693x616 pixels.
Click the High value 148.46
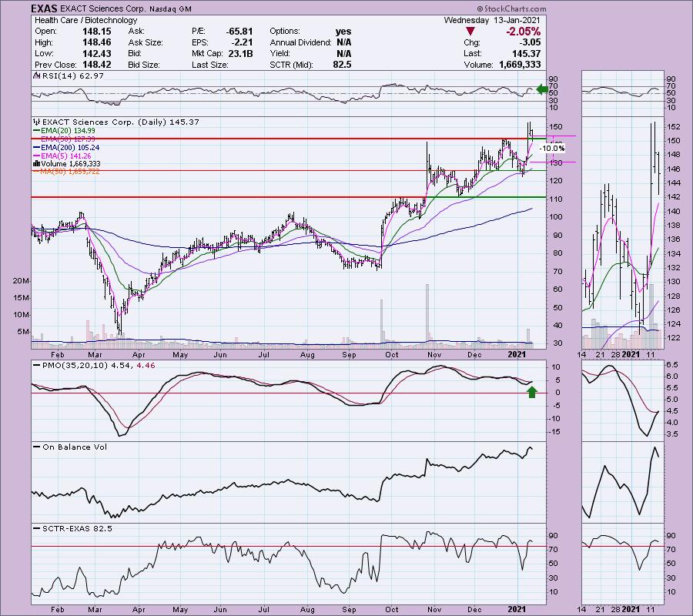[96, 42]
